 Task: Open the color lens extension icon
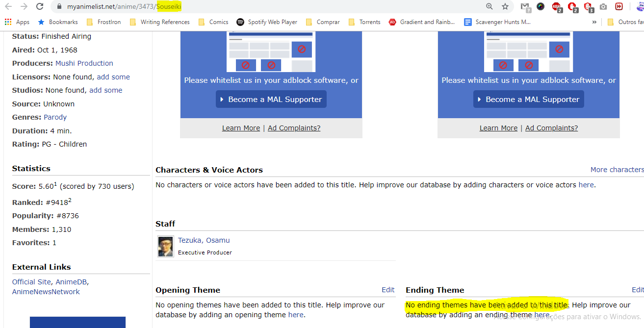pos(541,6)
